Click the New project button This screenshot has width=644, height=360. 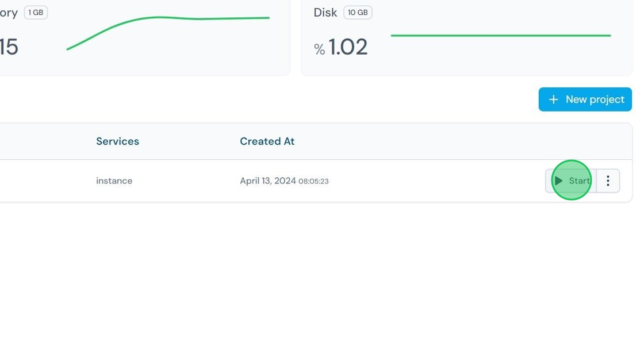pyautogui.click(x=585, y=99)
